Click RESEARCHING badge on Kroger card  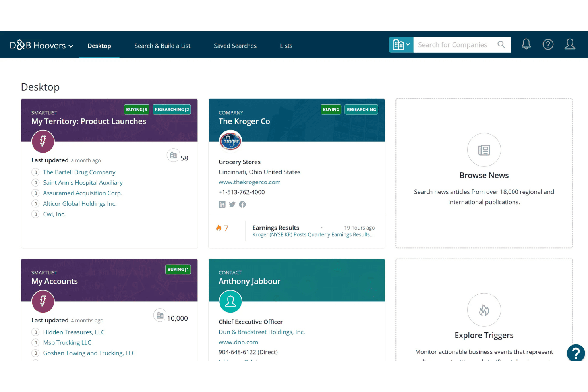coord(361,110)
